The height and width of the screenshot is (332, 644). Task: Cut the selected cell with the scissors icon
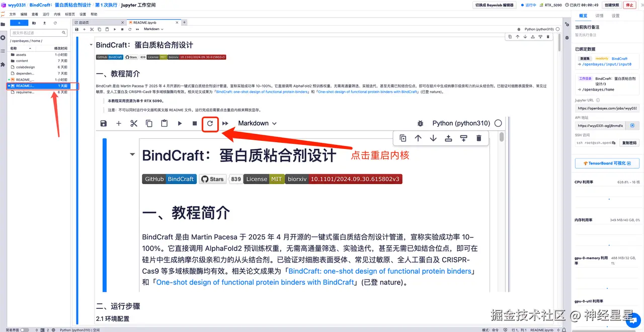coord(92,29)
